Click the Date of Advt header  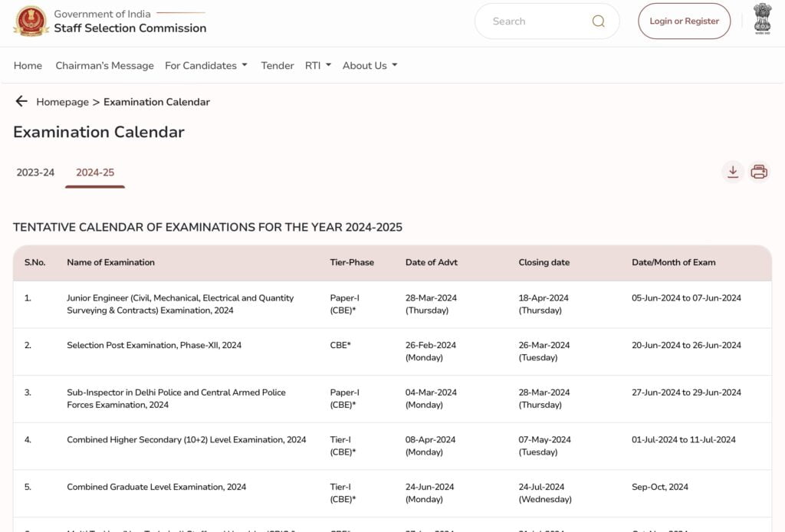click(x=432, y=262)
